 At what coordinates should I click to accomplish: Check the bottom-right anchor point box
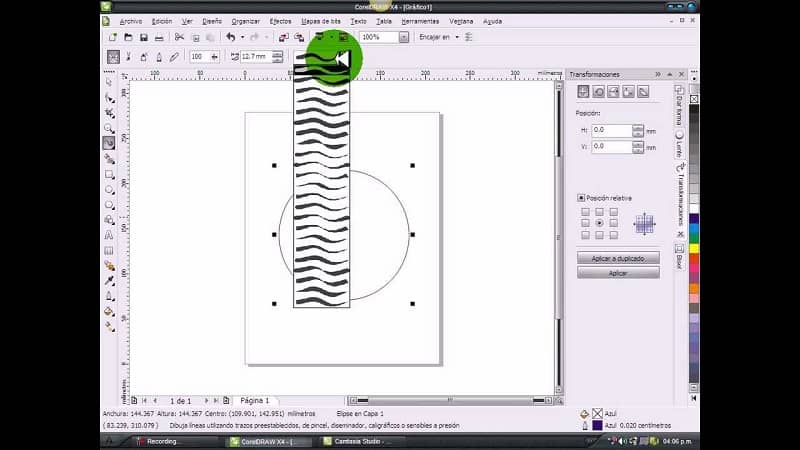(614, 235)
